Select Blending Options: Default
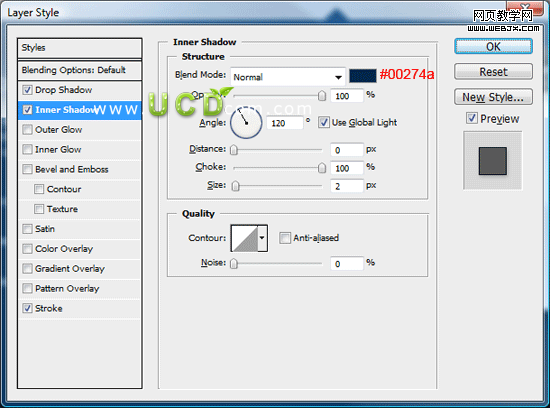The height and width of the screenshot is (408, 550). coord(80,70)
